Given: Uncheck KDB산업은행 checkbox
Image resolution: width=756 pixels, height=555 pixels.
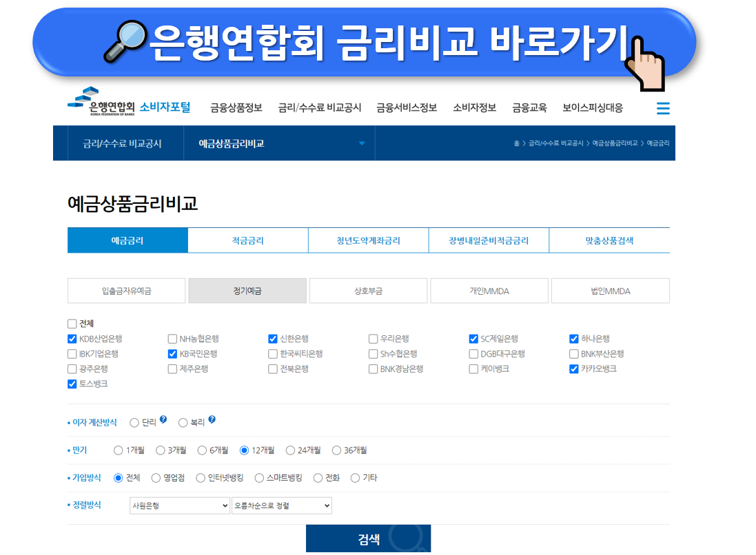Looking at the screenshot, I should (72, 339).
